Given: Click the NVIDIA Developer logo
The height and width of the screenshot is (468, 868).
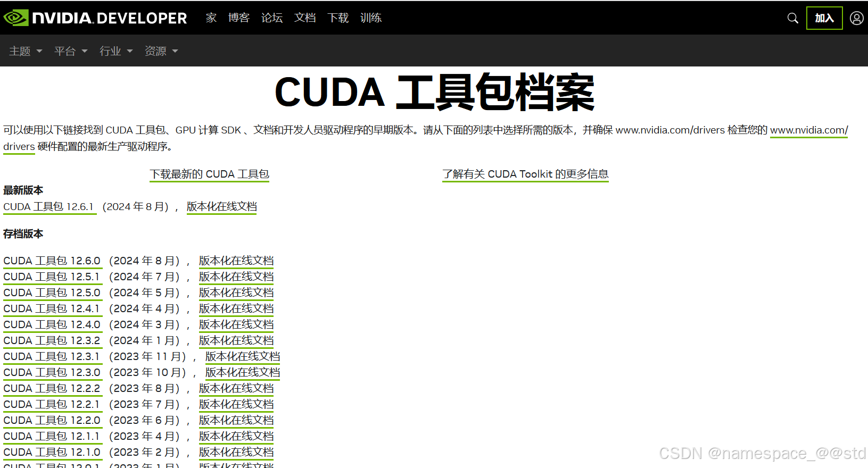Looking at the screenshot, I should click(x=95, y=18).
